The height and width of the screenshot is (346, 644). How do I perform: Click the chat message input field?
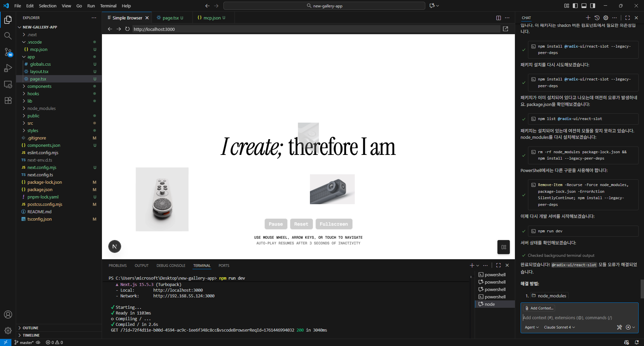[x=579, y=318]
